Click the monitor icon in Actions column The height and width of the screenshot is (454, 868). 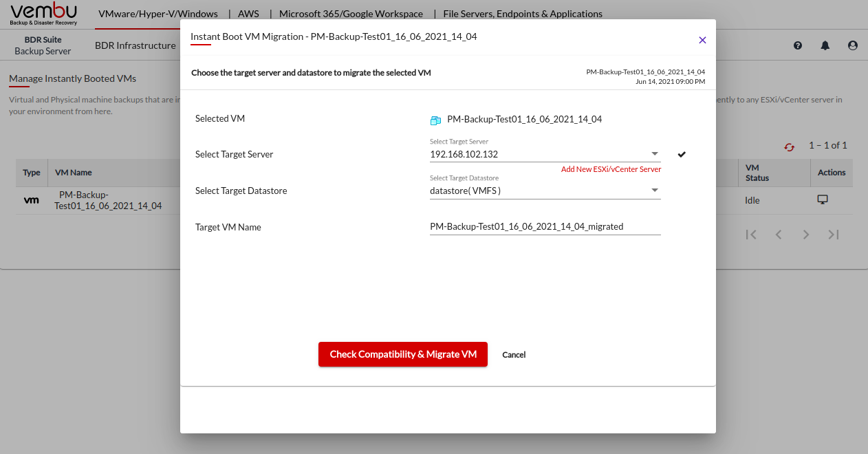tap(822, 199)
